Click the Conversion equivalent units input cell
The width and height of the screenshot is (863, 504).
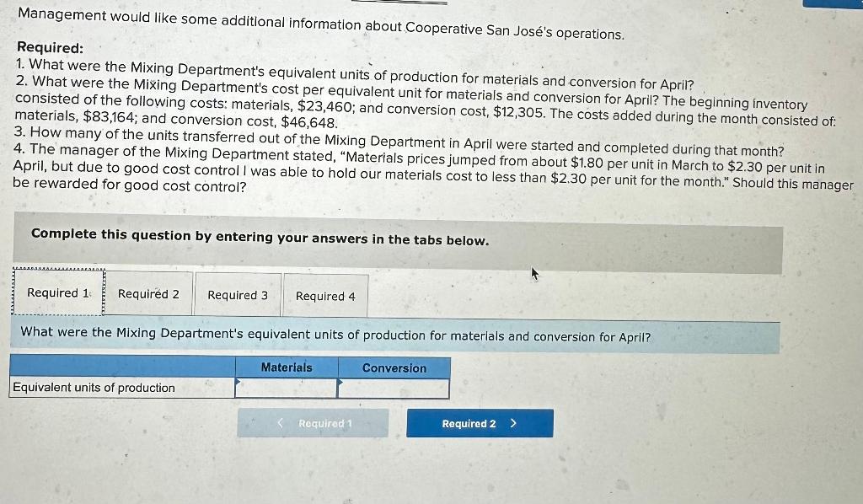pos(394,389)
